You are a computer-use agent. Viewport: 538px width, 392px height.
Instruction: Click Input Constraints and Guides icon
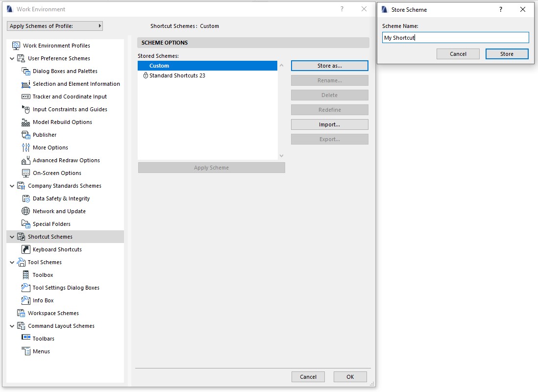pos(26,109)
